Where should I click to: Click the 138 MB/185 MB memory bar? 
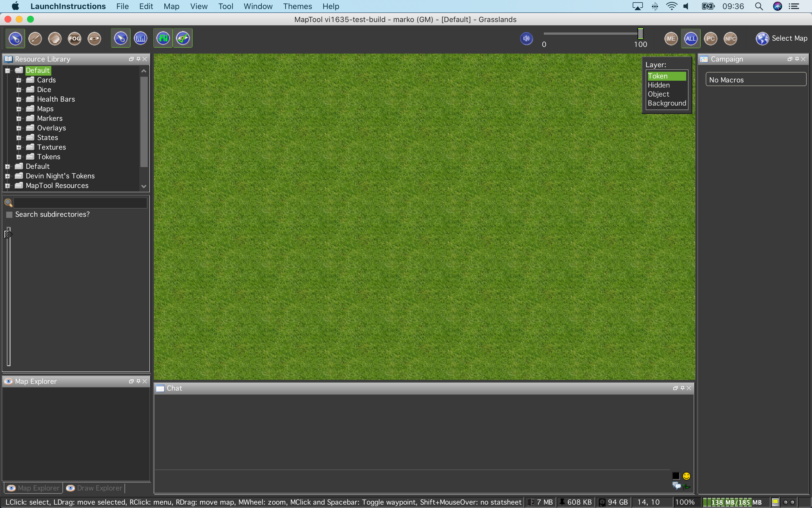coord(736,502)
